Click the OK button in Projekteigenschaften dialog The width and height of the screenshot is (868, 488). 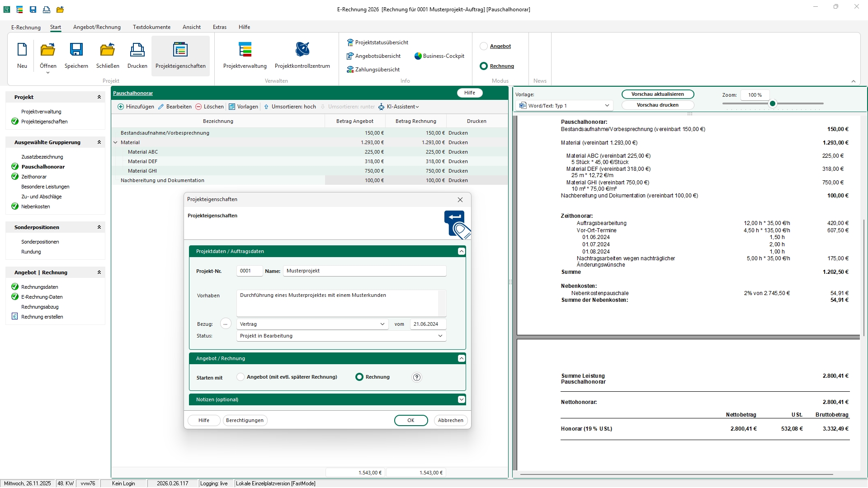410,420
